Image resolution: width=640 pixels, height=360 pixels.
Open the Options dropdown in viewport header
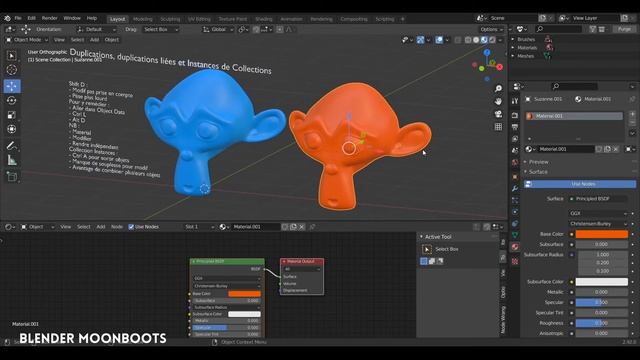491,29
